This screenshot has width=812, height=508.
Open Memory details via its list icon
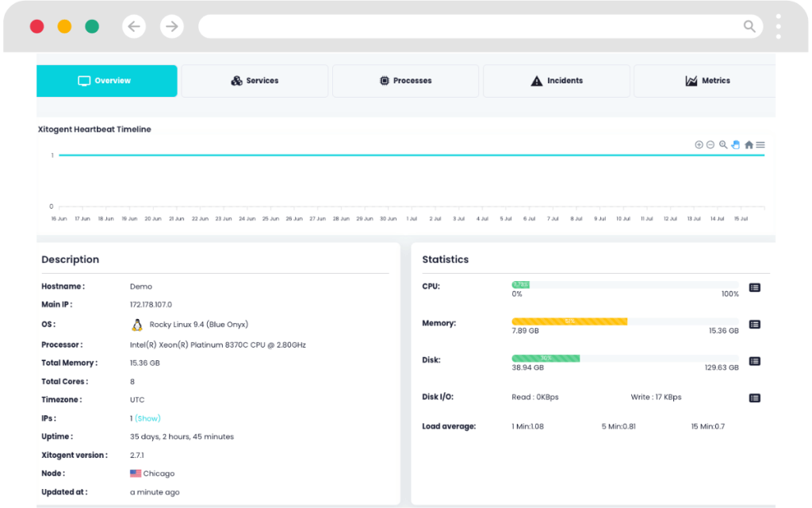(x=754, y=324)
